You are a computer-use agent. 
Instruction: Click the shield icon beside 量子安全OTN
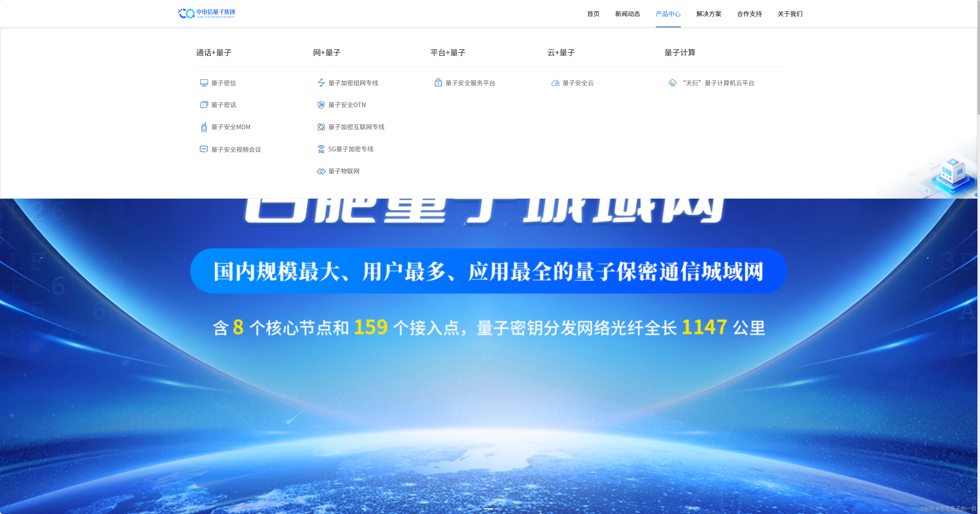(x=321, y=105)
